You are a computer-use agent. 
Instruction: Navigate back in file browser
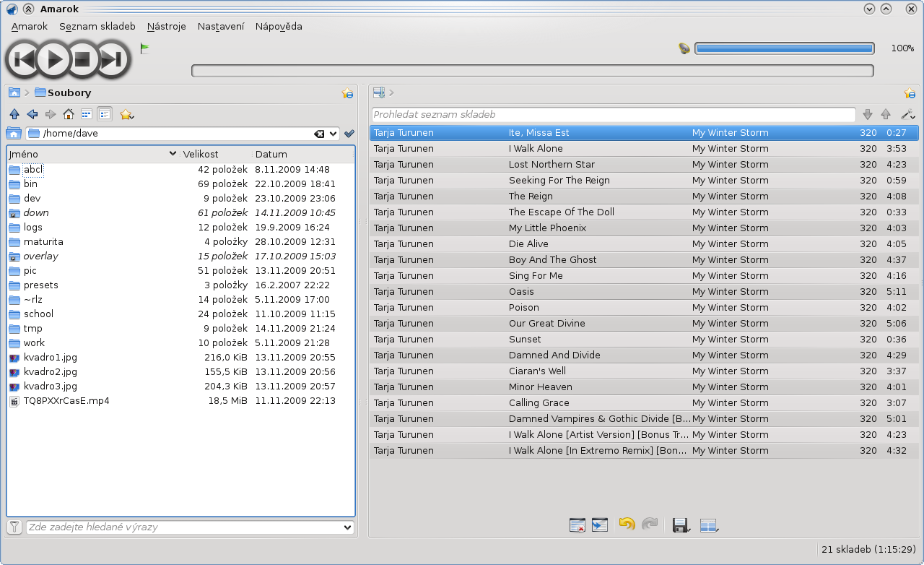[32, 114]
